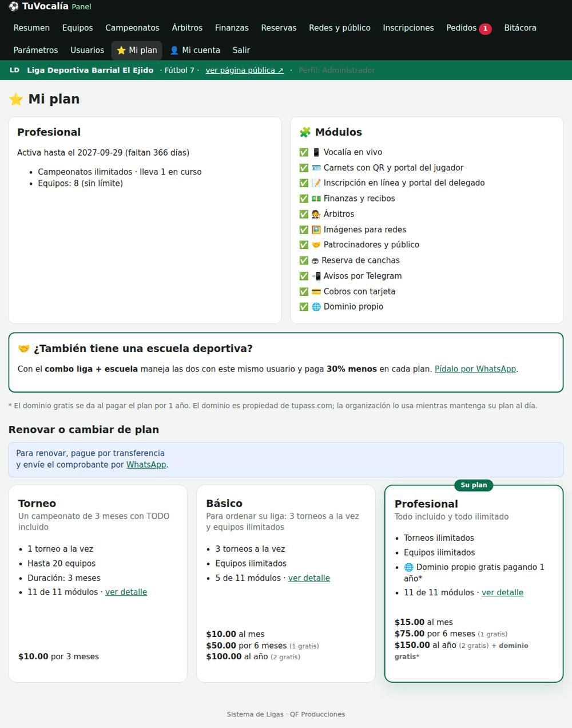Open the Bitácora log page

tap(520, 27)
